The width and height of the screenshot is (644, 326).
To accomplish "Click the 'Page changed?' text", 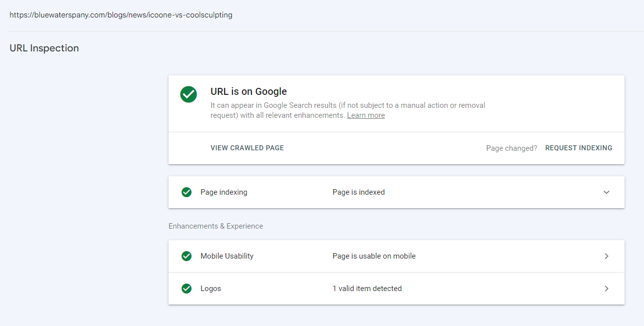I will pyautogui.click(x=511, y=148).
